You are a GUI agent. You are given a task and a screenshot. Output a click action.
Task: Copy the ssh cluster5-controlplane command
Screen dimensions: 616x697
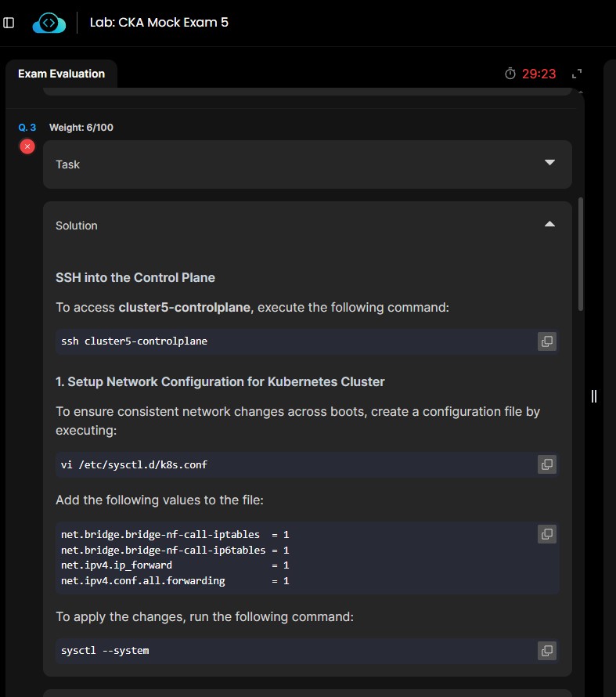click(x=546, y=341)
